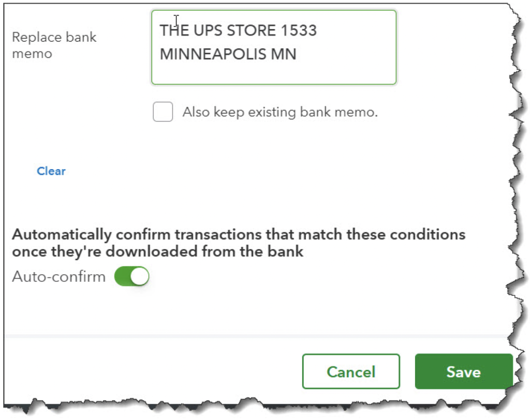Click Save to store the bank rule

click(463, 371)
